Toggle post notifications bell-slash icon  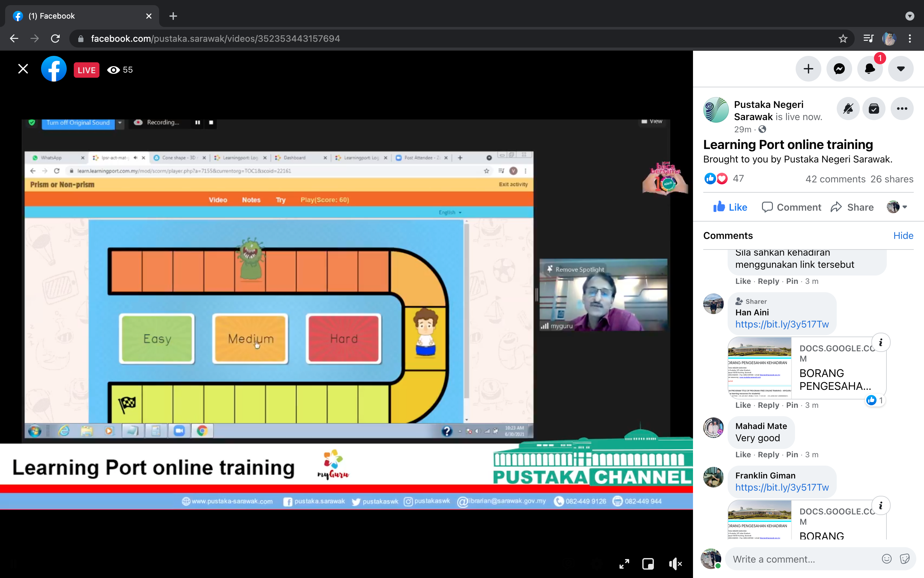[x=848, y=109]
